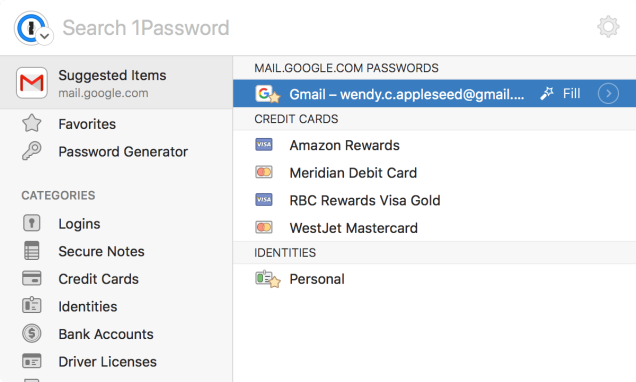Choose the Meridian Debit Card
This screenshot has height=382, width=636.
pos(434,172)
